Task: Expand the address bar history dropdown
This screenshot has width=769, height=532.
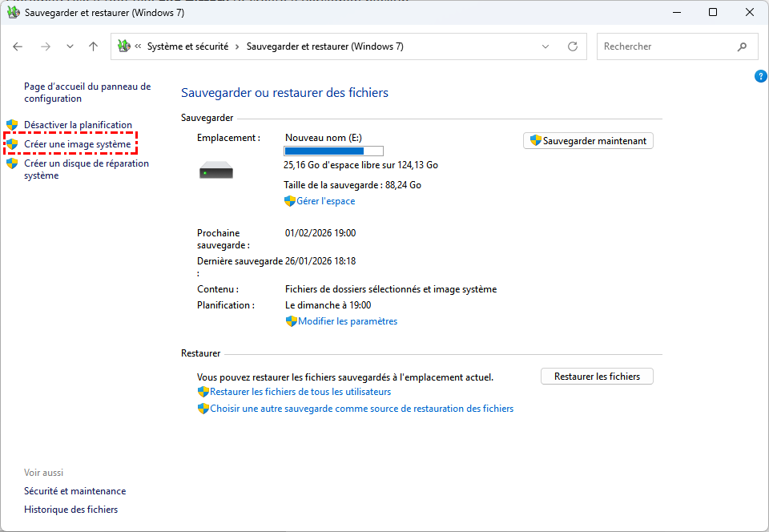Action: pos(546,46)
